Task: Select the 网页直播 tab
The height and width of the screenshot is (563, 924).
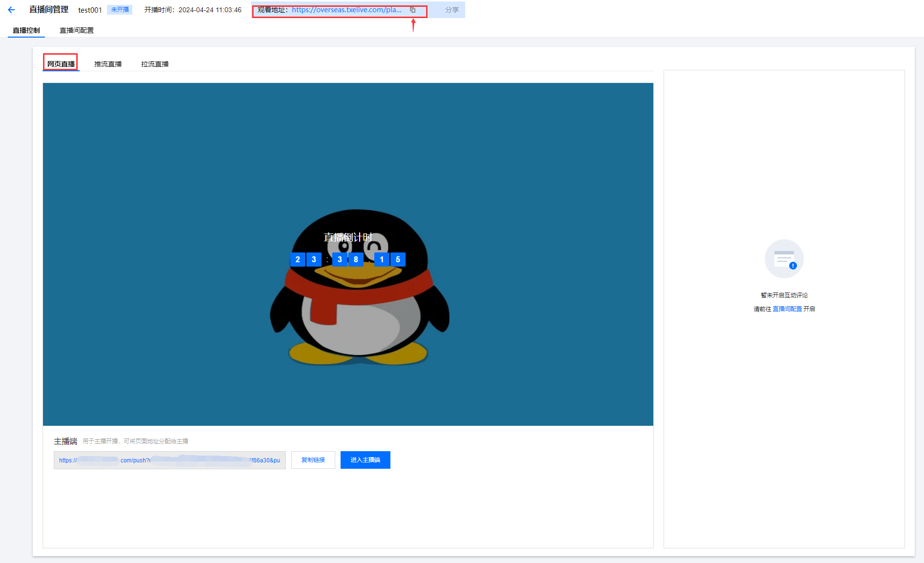Action: click(x=61, y=64)
